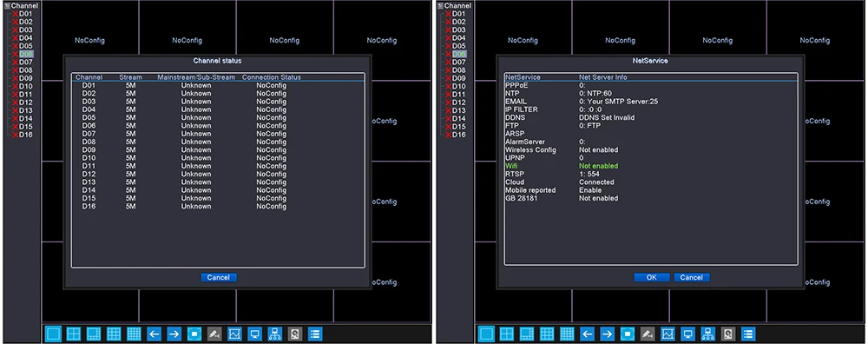
Task: Confirm NetService dialog with OK
Action: pyautogui.click(x=652, y=277)
